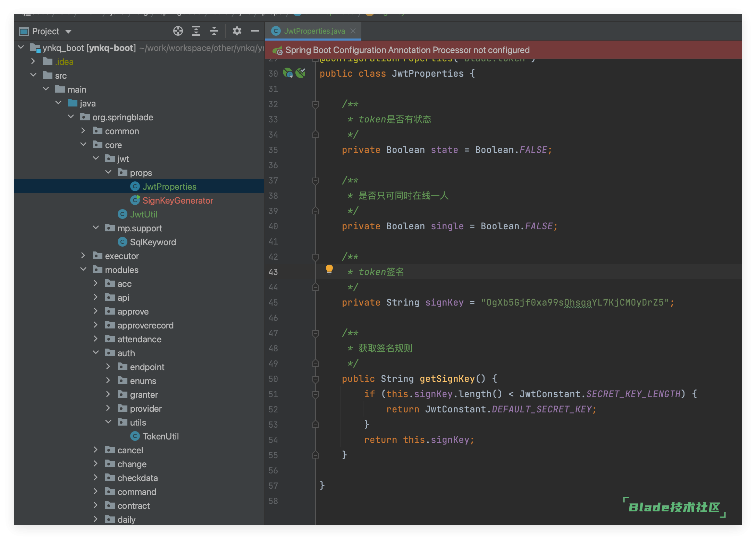Close the JwtProperties.java tab
Viewport: 756px width, 539px height.
click(353, 31)
